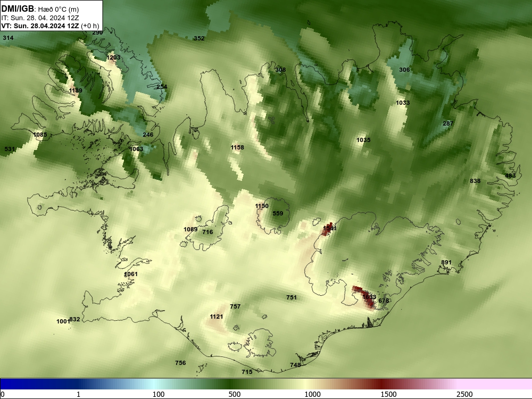
Task: Click the map value 1063
Action: coord(136,149)
